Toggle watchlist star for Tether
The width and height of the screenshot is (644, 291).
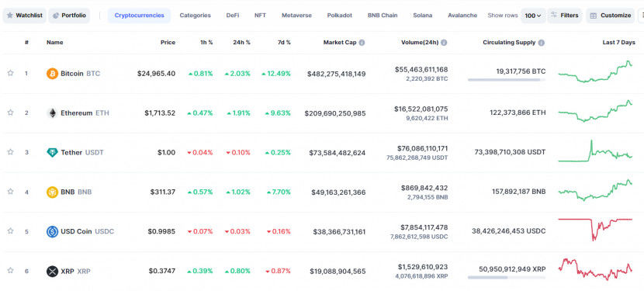coord(10,152)
